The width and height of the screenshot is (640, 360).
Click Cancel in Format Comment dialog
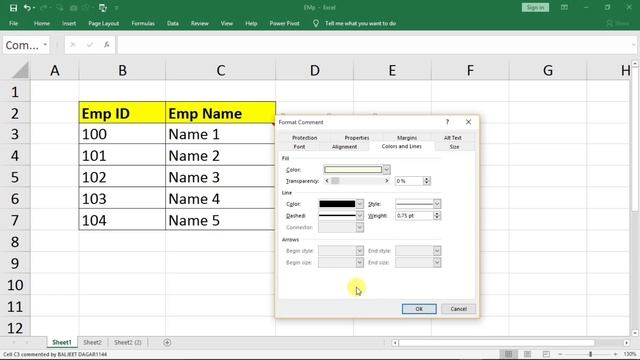[x=458, y=309]
